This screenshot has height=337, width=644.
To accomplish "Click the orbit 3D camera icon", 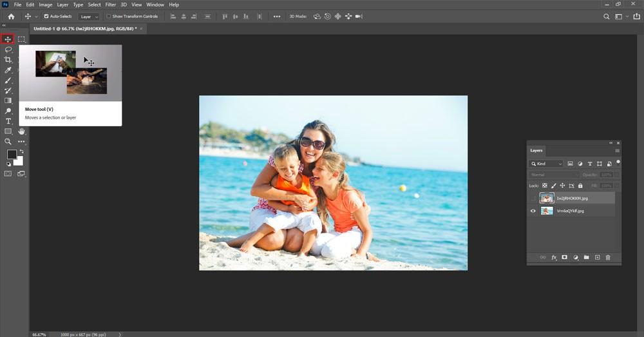I will pos(317,17).
